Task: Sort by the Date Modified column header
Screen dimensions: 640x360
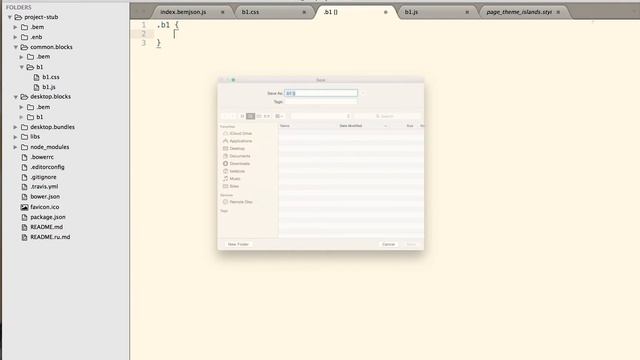Action: point(351,126)
